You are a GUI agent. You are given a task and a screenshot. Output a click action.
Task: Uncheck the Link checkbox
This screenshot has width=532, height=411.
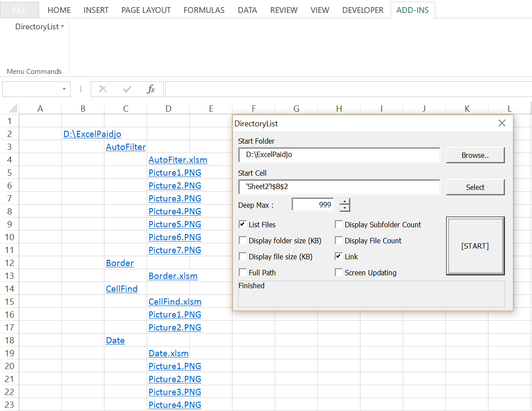[339, 257]
